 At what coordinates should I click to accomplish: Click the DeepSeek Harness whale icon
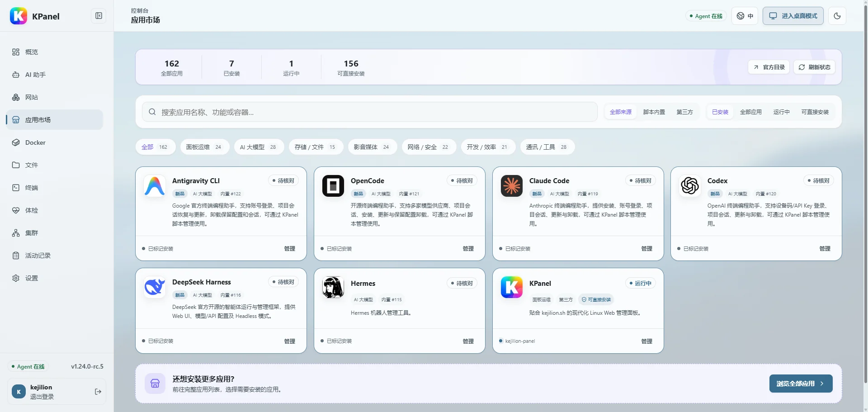tap(155, 287)
